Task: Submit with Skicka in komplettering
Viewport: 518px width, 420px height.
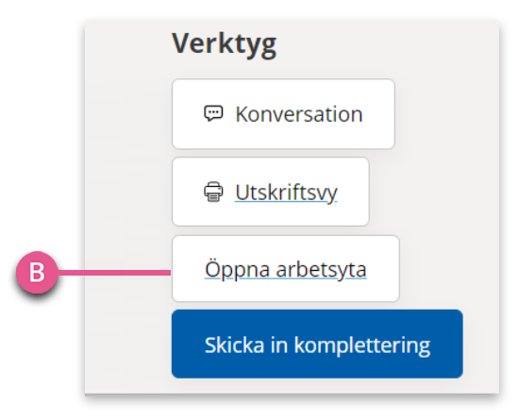Action: (317, 344)
